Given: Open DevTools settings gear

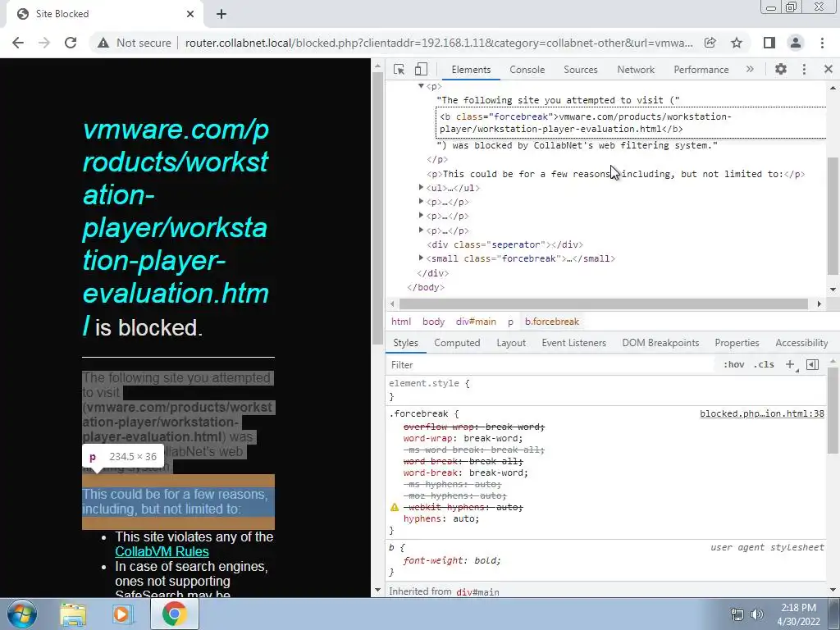Looking at the screenshot, I should pyautogui.click(x=781, y=69).
